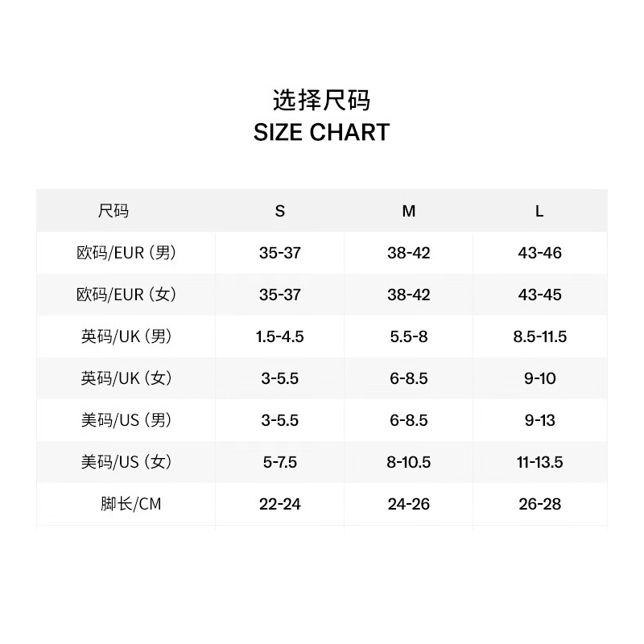The image size is (644, 644).
Task: Click the 美码/US (男) row label
Action: click(x=126, y=420)
